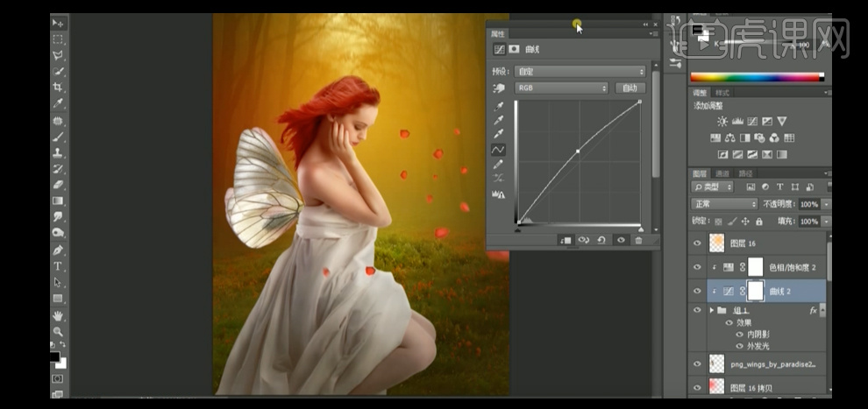Toggle 外发光 effect visibility

740,346
